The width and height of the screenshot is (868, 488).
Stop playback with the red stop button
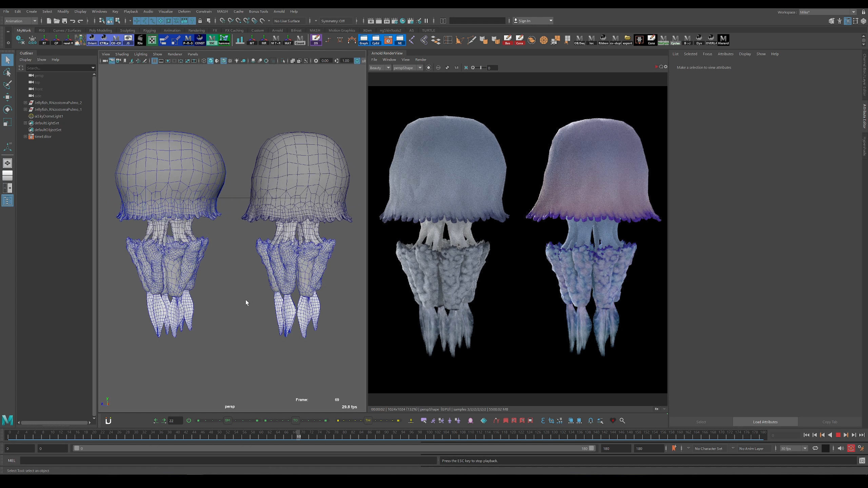click(x=838, y=435)
